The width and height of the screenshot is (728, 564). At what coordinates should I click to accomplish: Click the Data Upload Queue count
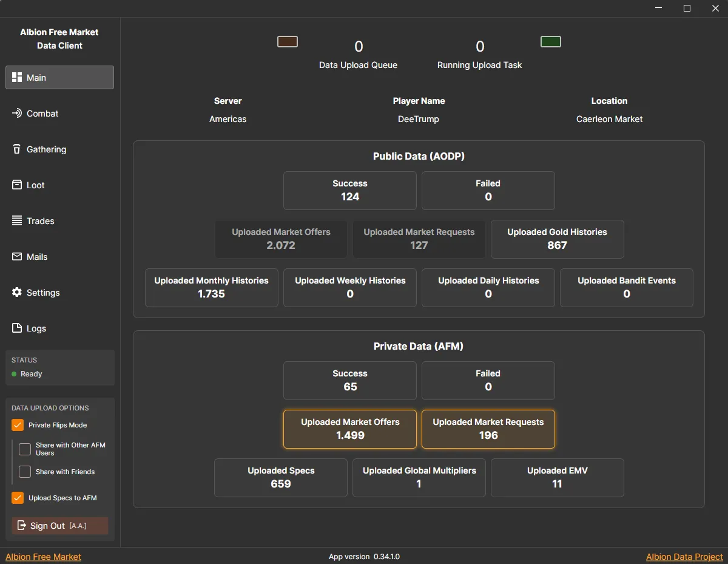(359, 47)
